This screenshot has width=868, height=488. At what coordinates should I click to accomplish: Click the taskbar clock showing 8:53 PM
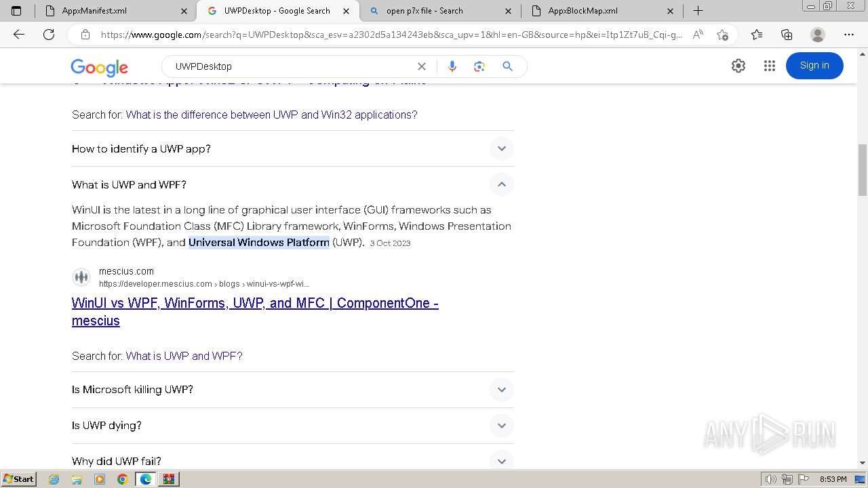(x=833, y=479)
